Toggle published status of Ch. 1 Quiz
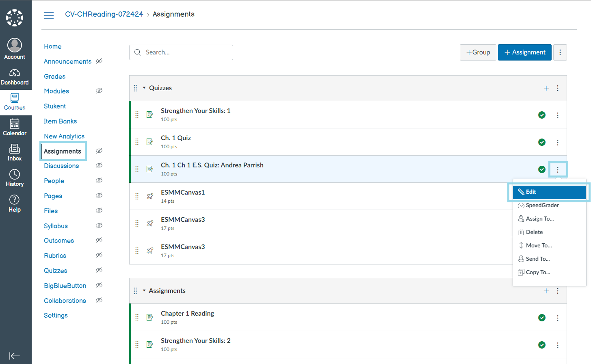 click(542, 142)
